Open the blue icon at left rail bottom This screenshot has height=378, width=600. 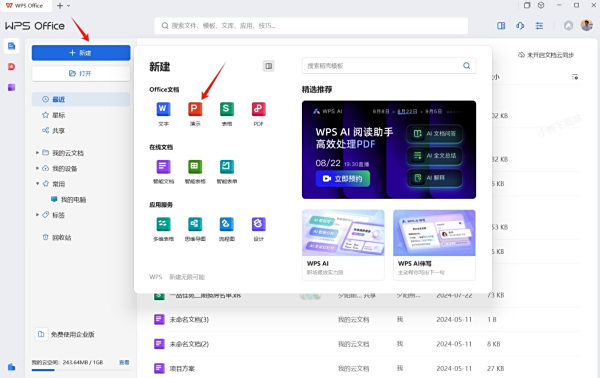[x=11, y=367]
